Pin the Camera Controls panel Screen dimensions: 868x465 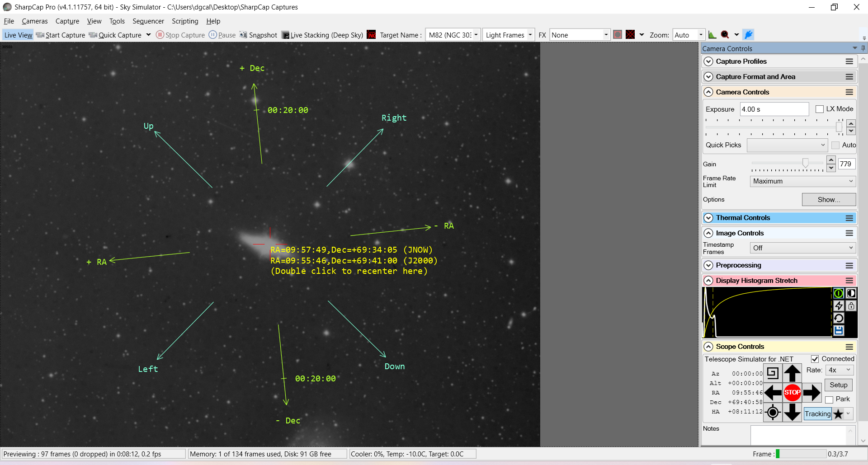pyautogui.click(x=863, y=48)
